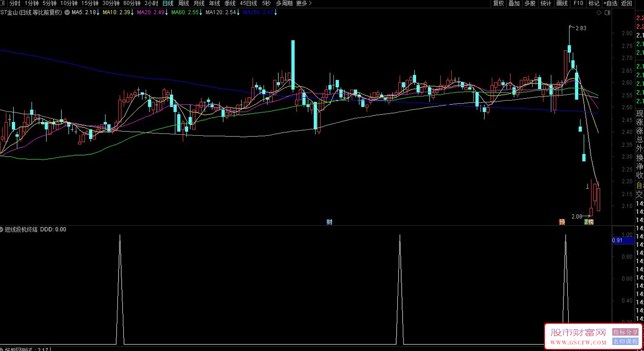644x351 pixels.
Task: Click the diamond icon above the chart
Action: click(x=599, y=12)
